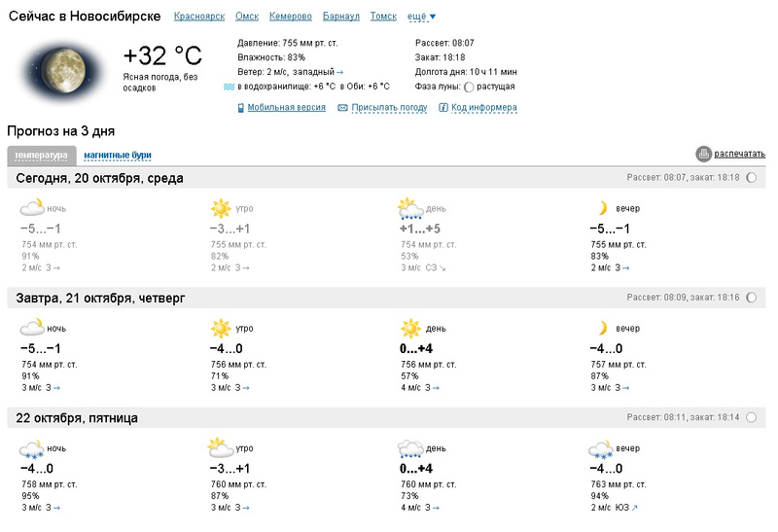Click Friday night's snow cloud icon
Viewport: 778px width, 532px height.
click(32, 449)
